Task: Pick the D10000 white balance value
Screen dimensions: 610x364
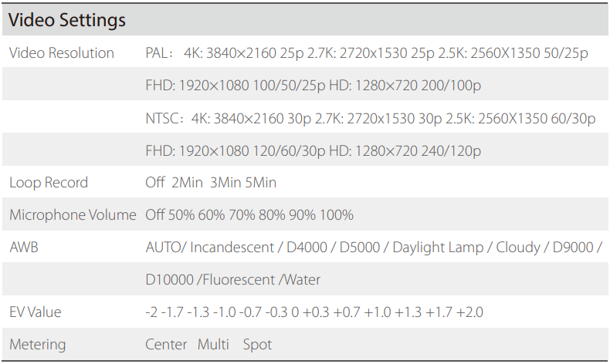Action: (169, 280)
